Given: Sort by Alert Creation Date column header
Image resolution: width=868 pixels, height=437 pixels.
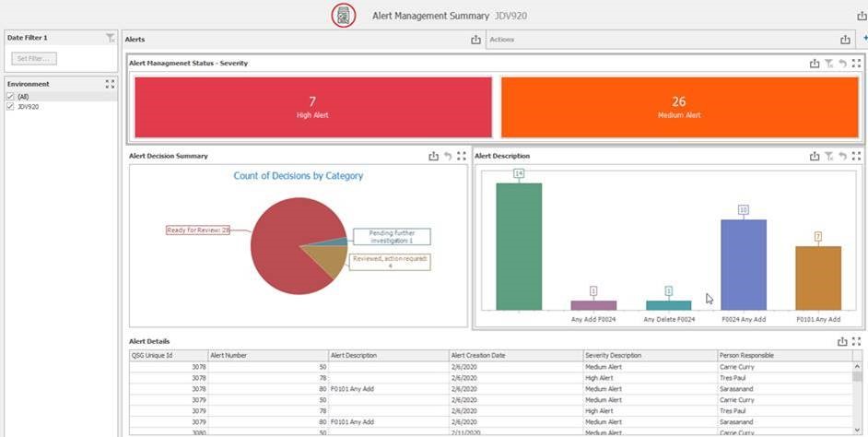Looking at the screenshot, I should click(477, 355).
